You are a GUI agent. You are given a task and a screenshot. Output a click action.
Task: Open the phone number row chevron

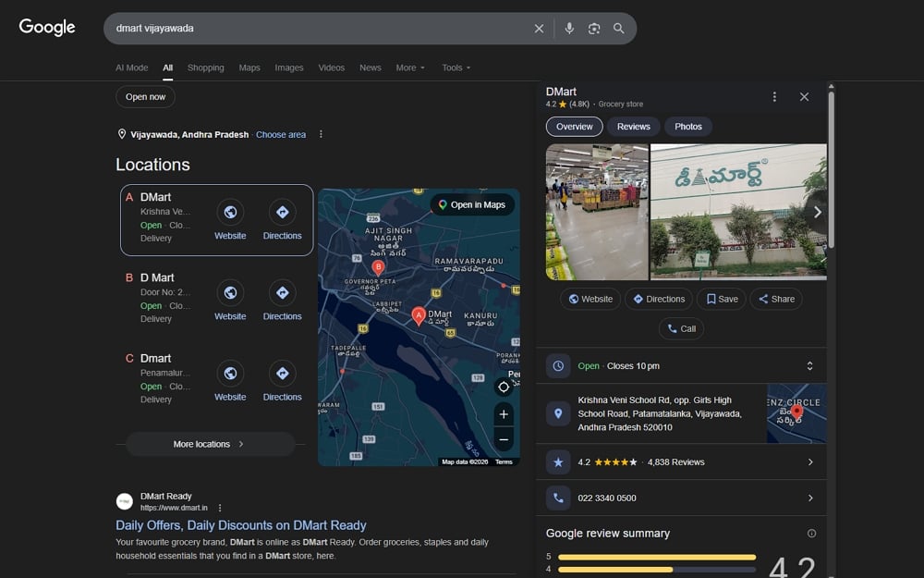810,498
